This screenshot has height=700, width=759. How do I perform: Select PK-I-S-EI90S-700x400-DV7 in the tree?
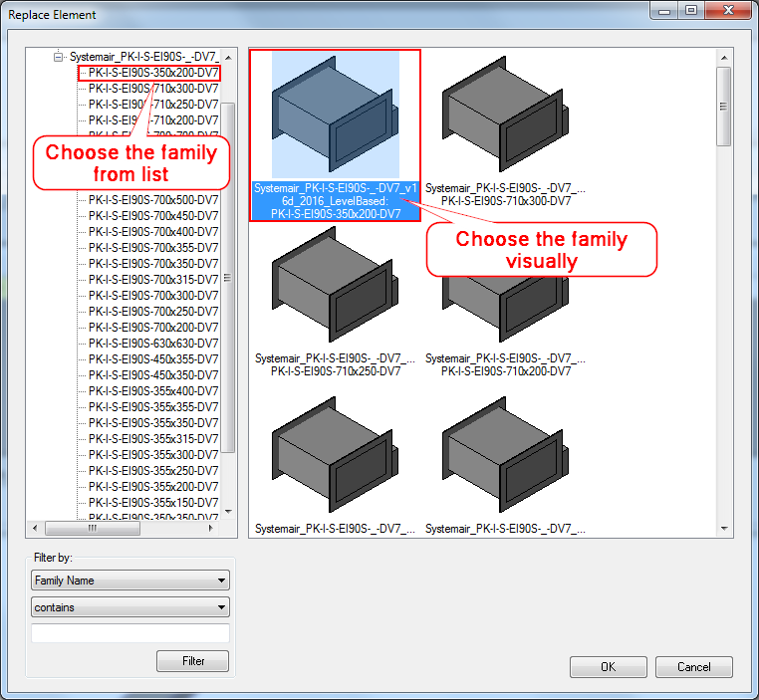[153, 232]
